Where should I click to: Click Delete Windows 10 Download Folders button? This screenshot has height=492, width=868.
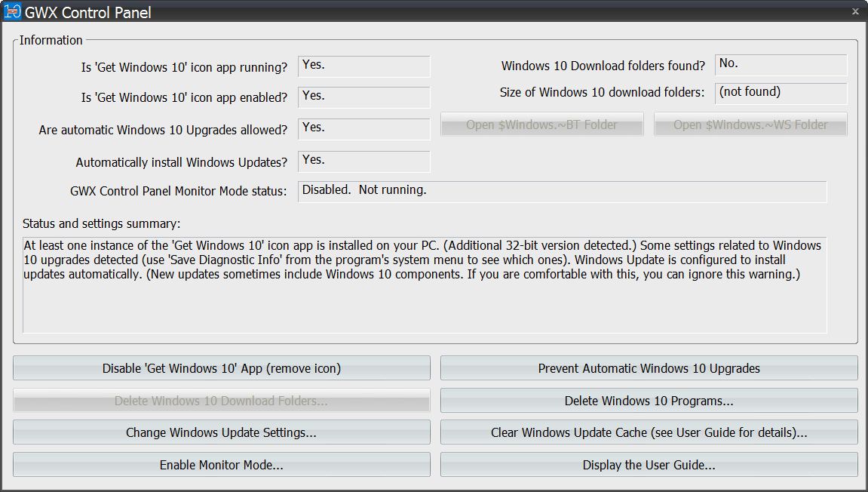point(222,401)
